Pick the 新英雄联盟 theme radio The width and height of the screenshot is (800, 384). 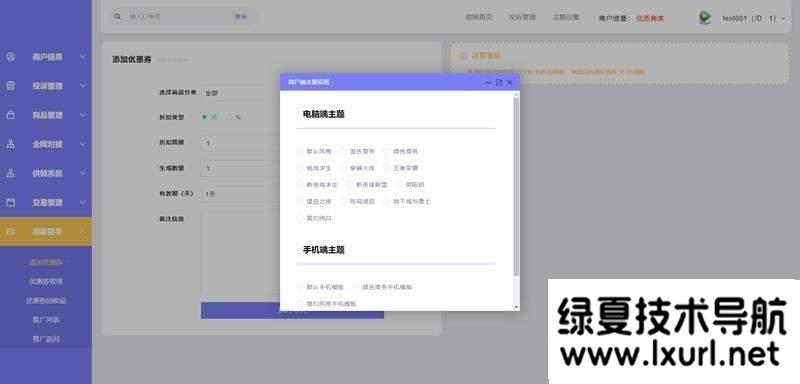(x=349, y=185)
